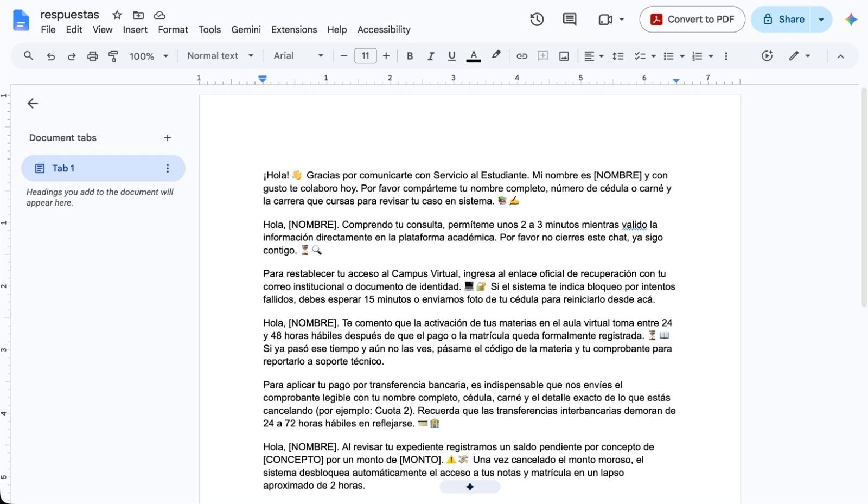Close the document tabs sidebar
868x504 pixels.
tap(33, 103)
